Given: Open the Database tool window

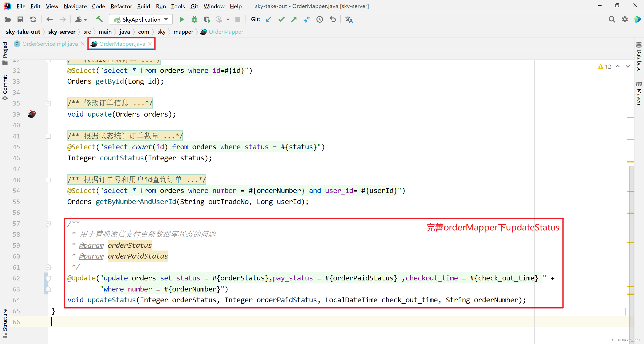Looking at the screenshot, I should tap(639, 57).
